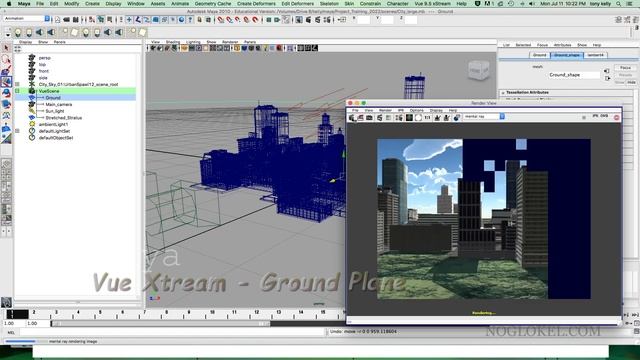Click the Keep Image icon in Render View
Image resolution: width=640 pixels, height=360 pixels.
point(437,118)
